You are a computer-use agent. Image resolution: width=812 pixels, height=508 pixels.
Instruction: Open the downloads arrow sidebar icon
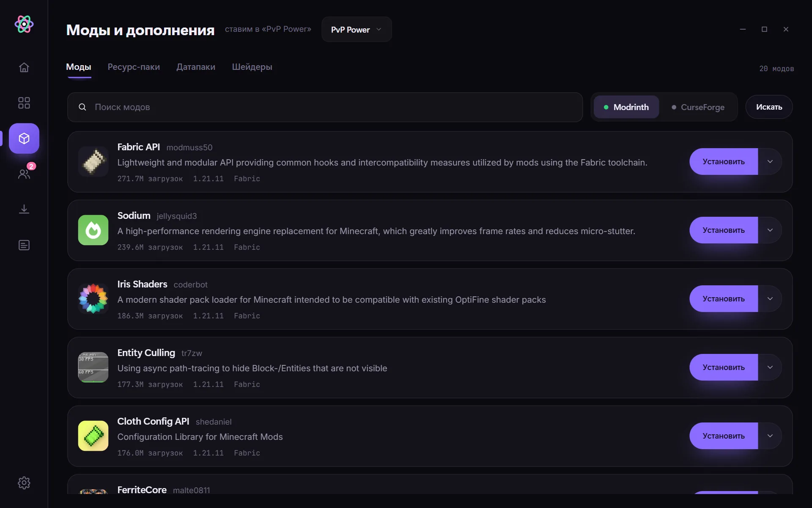coord(24,209)
